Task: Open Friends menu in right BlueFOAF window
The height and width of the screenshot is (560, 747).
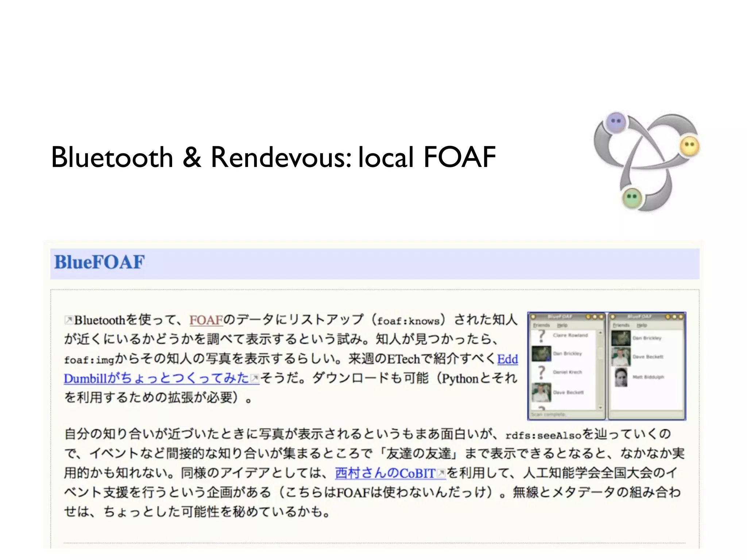Action: pyautogui.click(x=621, y=325)
